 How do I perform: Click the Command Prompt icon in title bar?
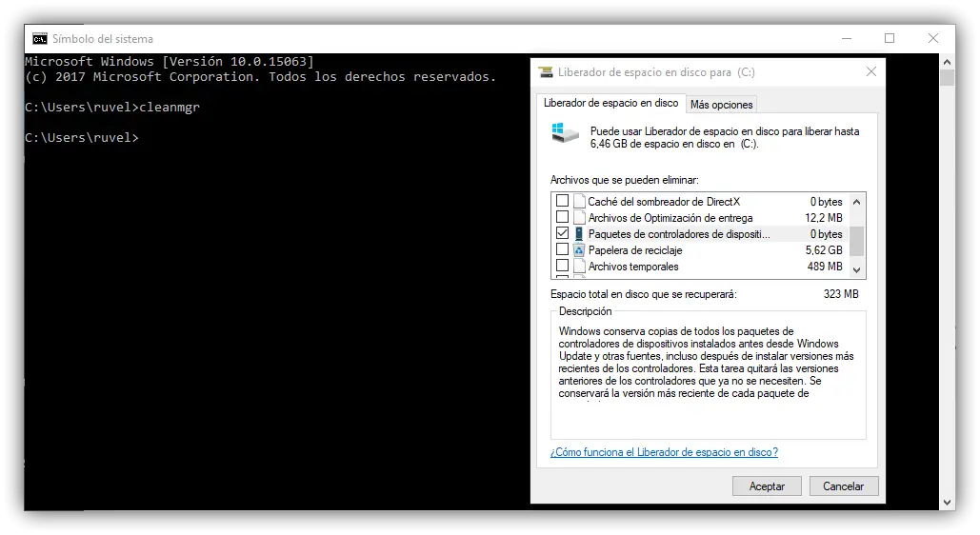tap(39, 39)
